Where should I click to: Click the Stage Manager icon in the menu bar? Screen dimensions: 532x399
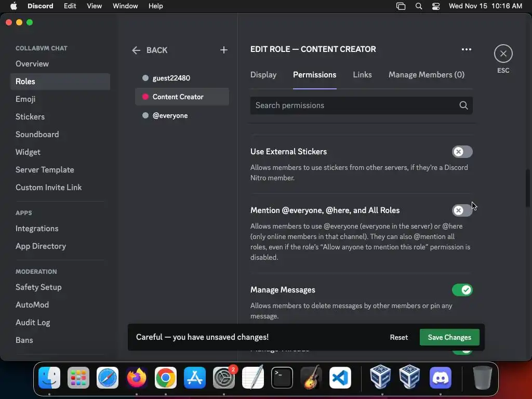click(x=401, y=6)
